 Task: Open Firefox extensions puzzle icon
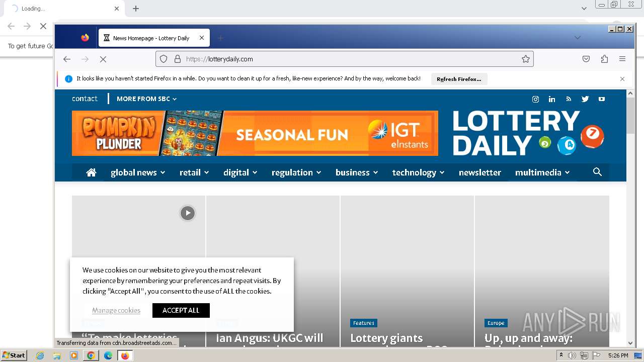tap(604, 59)
